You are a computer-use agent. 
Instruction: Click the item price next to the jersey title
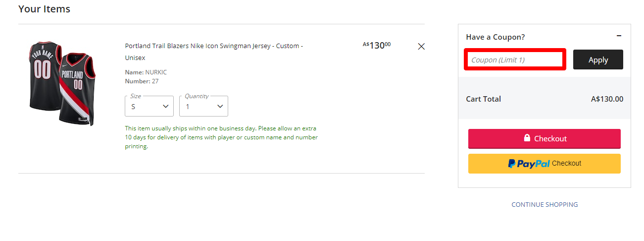coord(377,45)
